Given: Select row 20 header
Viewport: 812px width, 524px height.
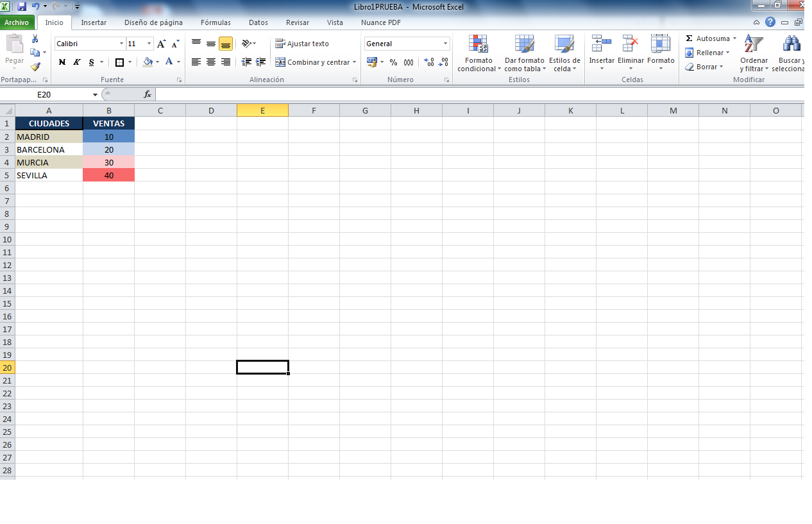Looking at the screenshot, I should (x=7, y=368).
